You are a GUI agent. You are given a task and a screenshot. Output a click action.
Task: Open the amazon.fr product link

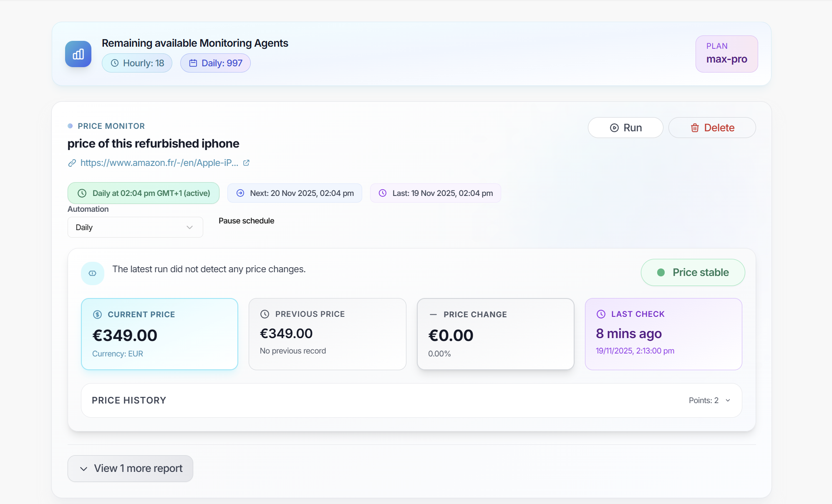[159, 163]
